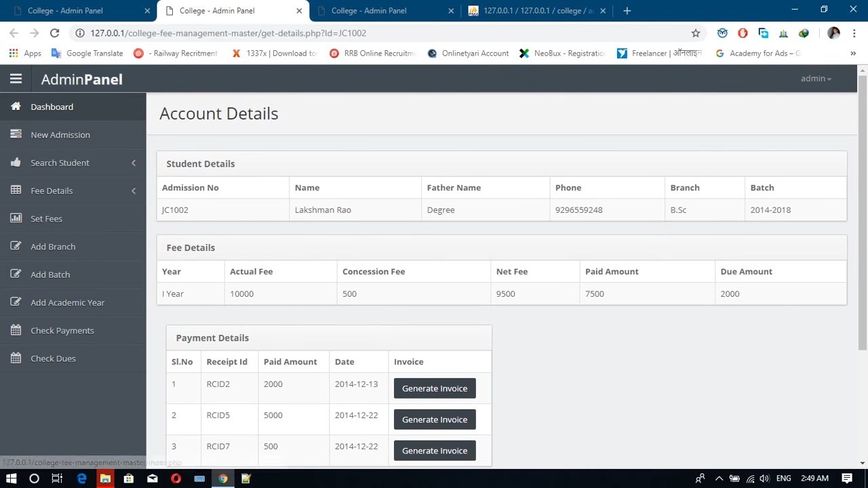Open the Apps bookmarks shortcut
The height and width of the screenshot is (488, 868).
click(25, 53)
